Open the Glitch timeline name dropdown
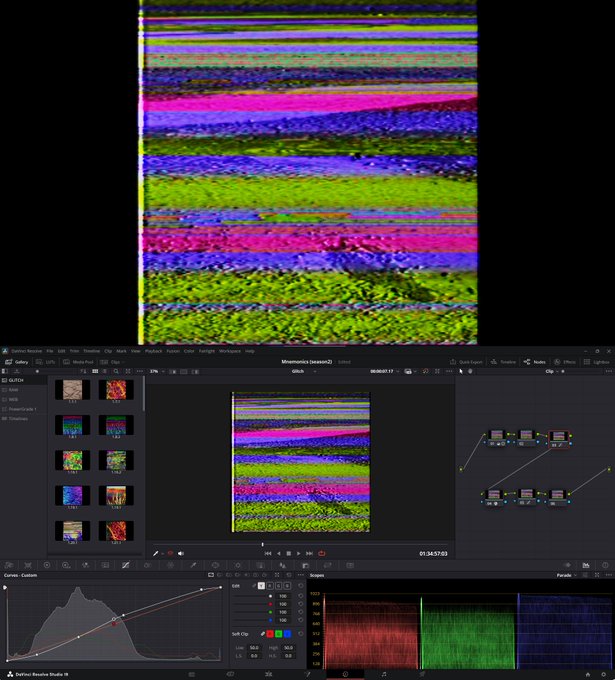This screenshot has height=680, width=615. [x=304, y=372]
